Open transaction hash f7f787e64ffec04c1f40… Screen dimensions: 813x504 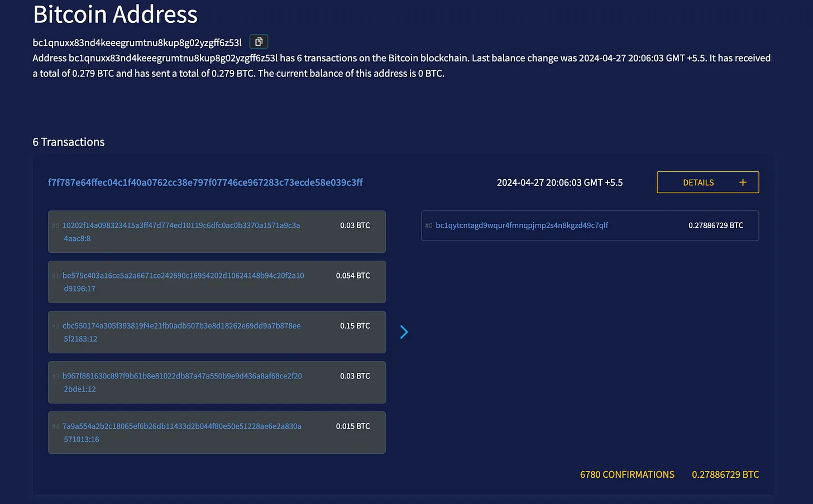(205, 183)
